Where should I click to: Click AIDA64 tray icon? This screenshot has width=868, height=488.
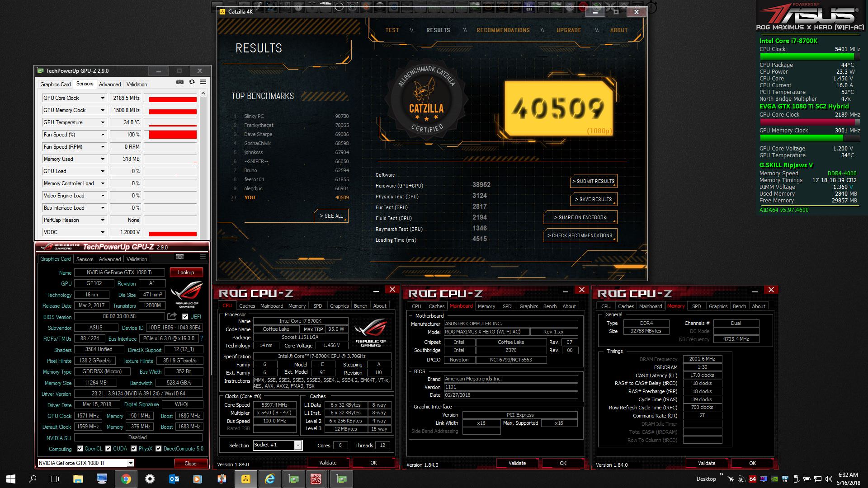753,479
